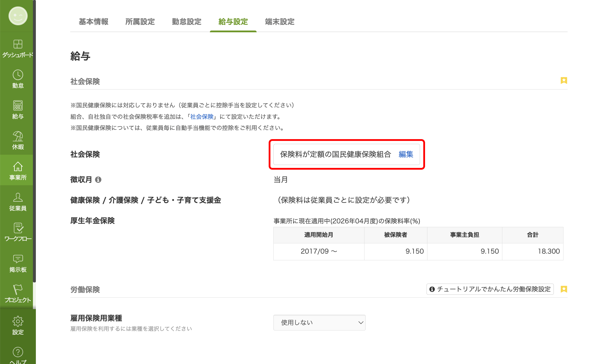Switch to the 勤怠設定 tab
602x364 pixels.
(x=187, y=22)
